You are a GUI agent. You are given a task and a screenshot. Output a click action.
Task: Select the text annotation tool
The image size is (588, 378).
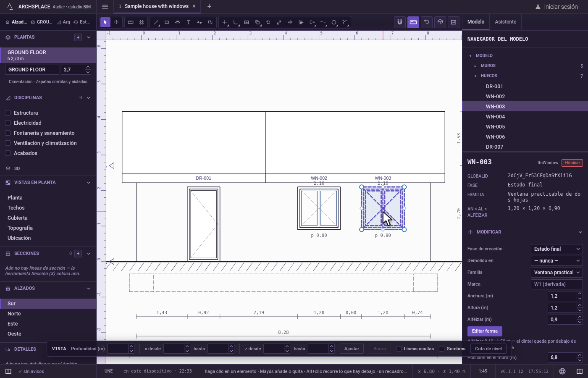(189, 22)
